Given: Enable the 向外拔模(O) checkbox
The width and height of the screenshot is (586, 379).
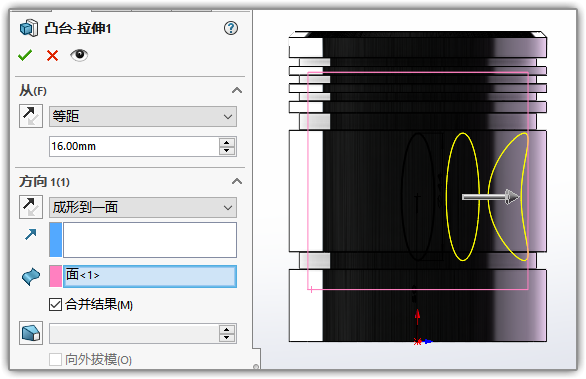Looking at the screenshot, I should (x=55, y=360).
